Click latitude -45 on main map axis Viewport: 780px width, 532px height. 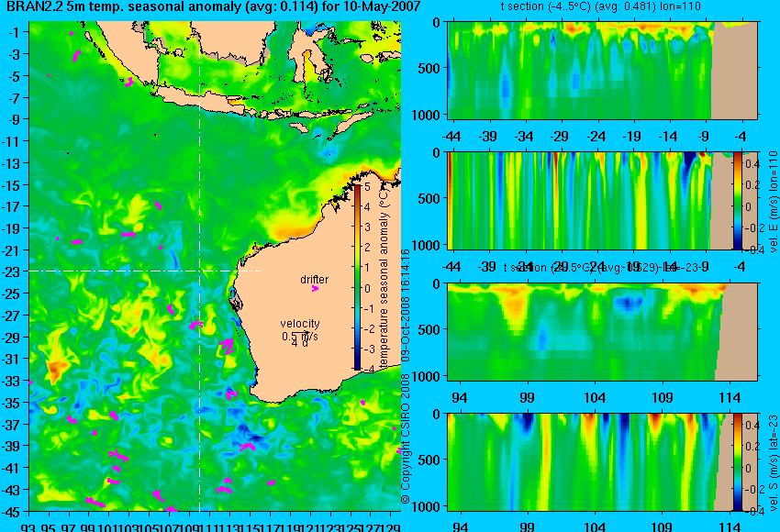click(x=12, y=512)
